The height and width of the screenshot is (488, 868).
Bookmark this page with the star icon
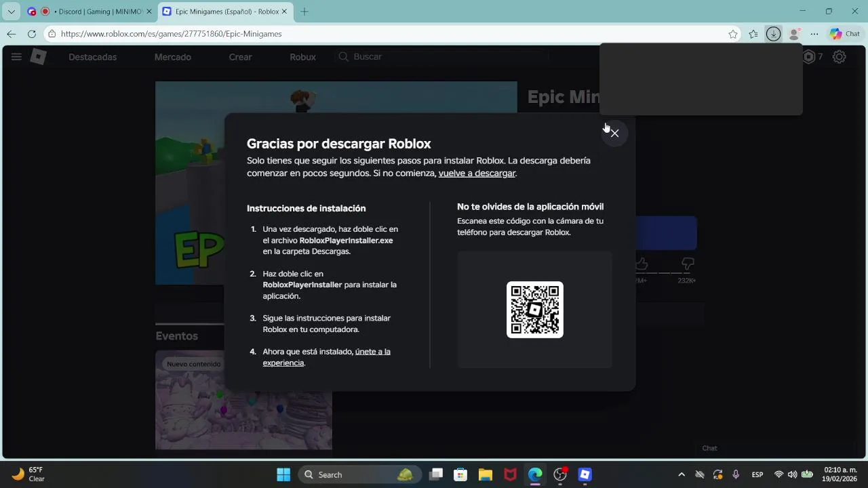[733, 34]
